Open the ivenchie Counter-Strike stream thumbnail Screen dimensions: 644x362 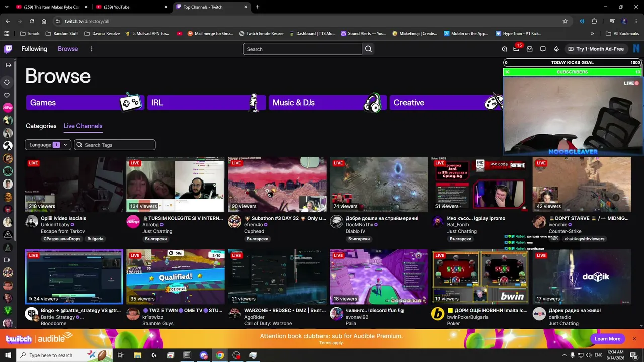point(582,185)
